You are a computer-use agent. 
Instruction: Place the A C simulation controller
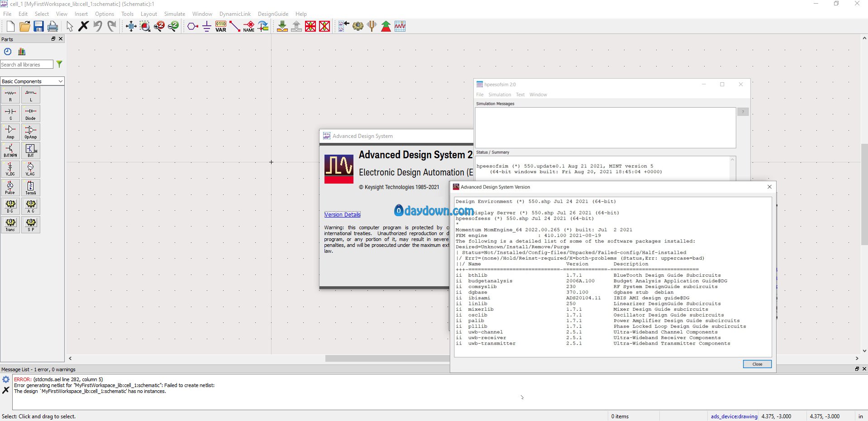tap(31, 206)
